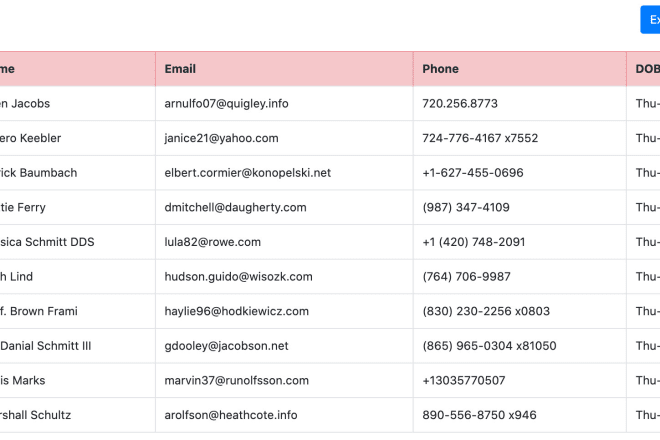Click the gdooley@jacobson.net email cell

click(x=226, y=346)
